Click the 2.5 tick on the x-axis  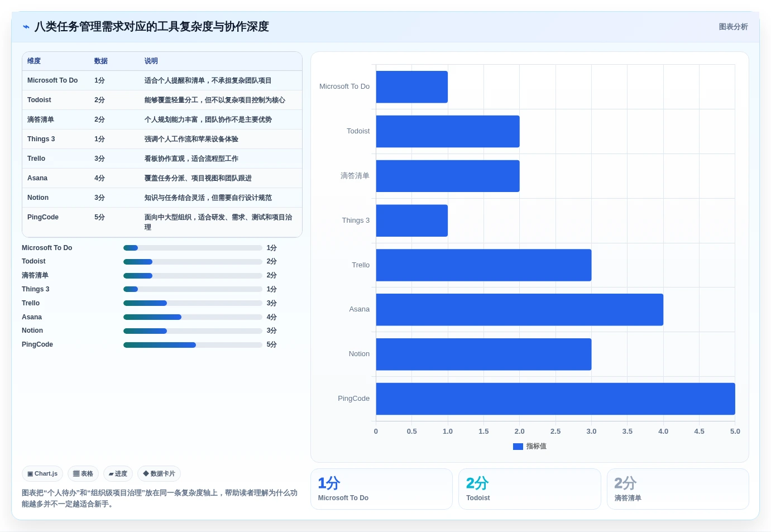[555, 432]
